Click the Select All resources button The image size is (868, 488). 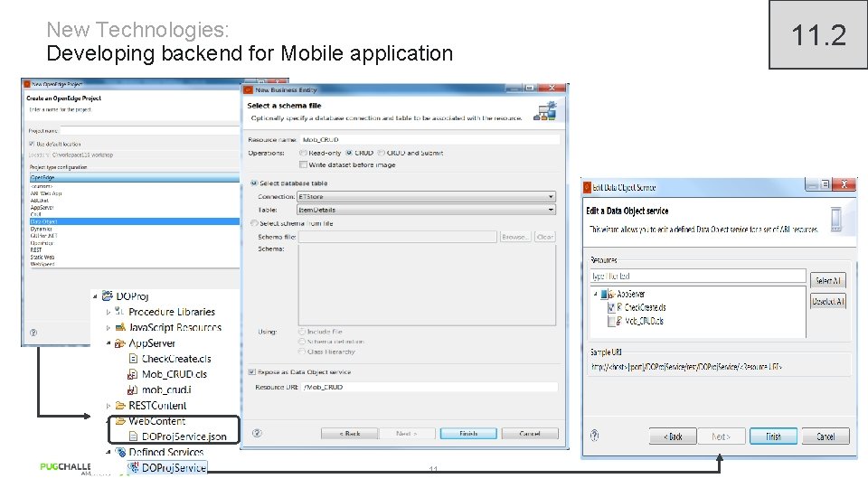[827, 280]
